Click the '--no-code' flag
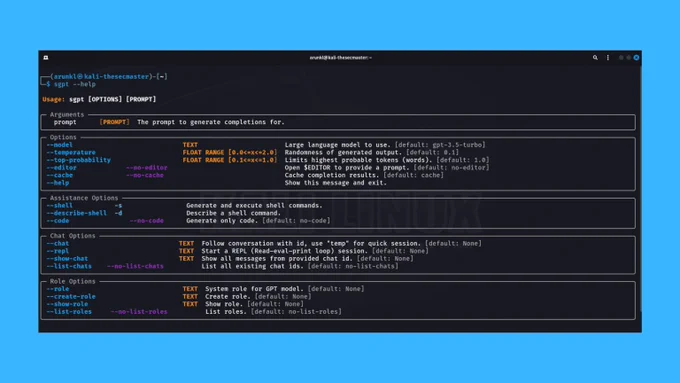 click(147, 221)
